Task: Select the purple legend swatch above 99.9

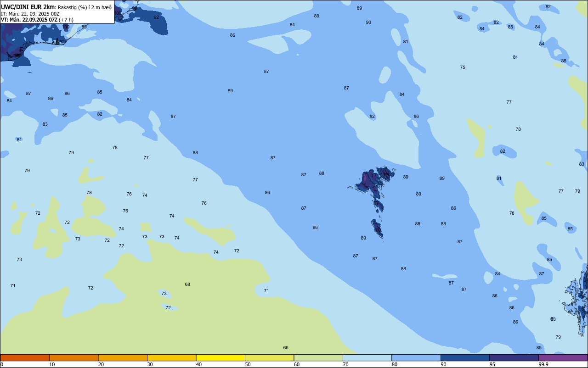Action: tap(563, 357)
